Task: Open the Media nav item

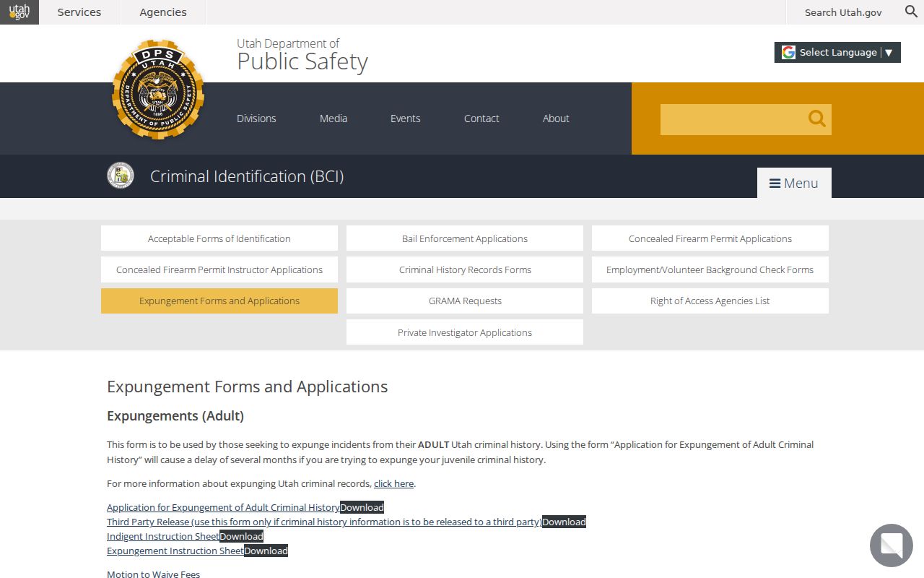Action: pos(334,118)
